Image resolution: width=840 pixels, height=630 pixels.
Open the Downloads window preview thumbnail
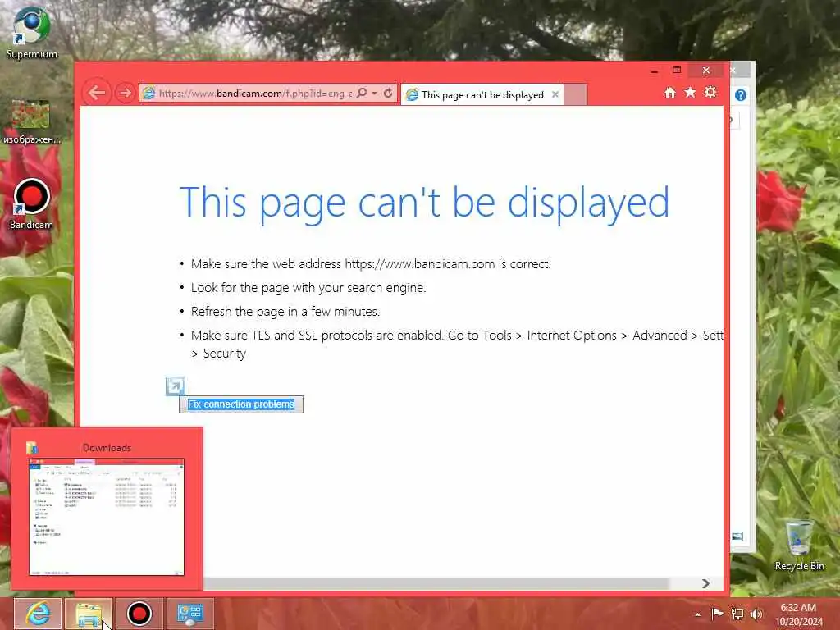click(107, 517)
